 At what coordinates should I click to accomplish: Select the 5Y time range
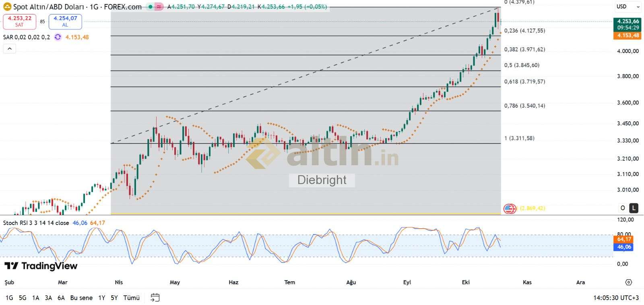click(114, 298)
